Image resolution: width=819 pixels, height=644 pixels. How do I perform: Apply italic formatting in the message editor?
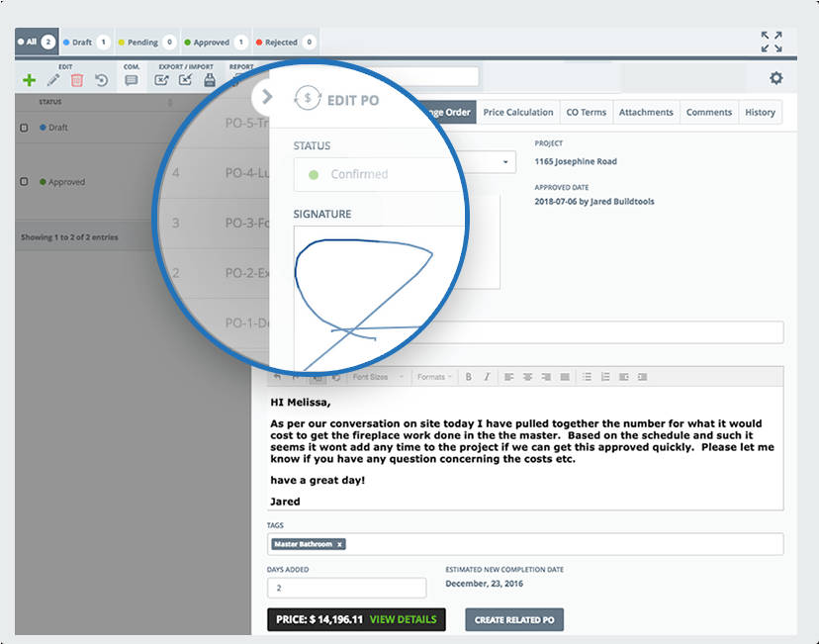(x=487, y=377)
